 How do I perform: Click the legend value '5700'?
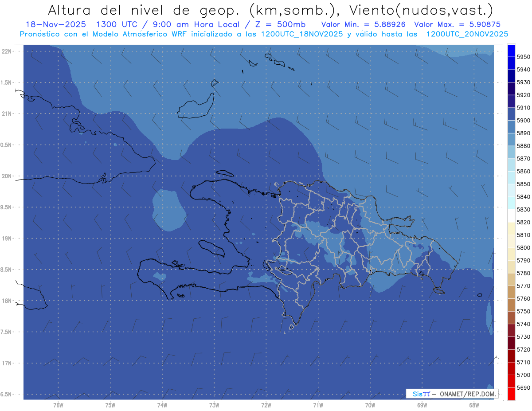[524, 375]
